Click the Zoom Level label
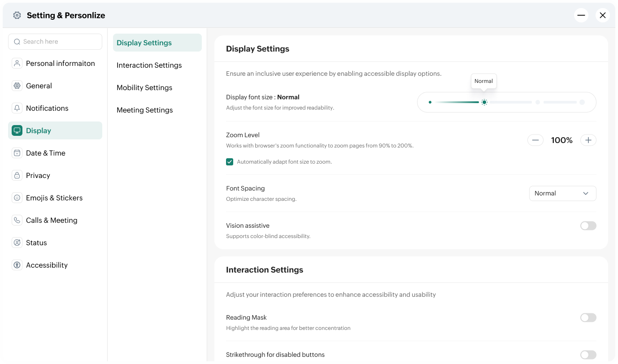 (243, 135)
